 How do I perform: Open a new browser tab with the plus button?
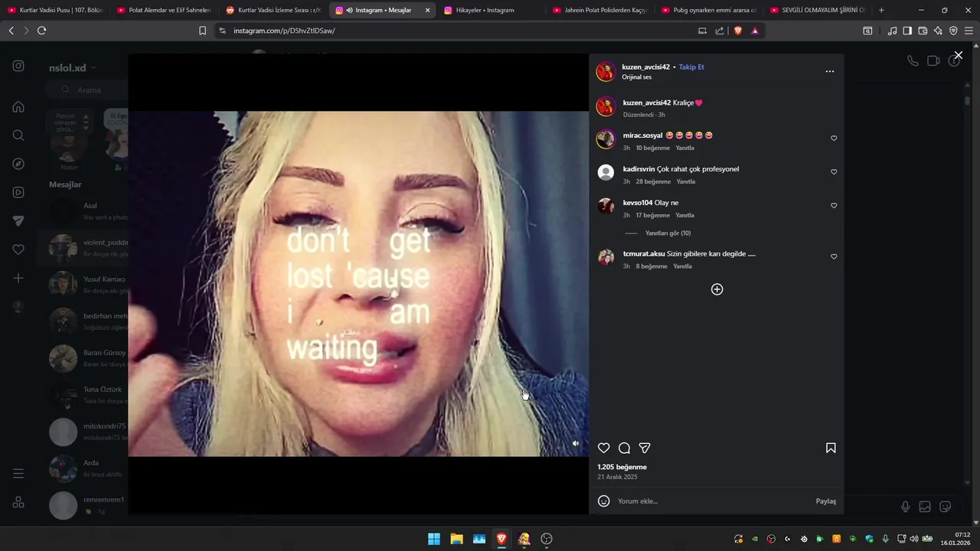click(881, 10)
